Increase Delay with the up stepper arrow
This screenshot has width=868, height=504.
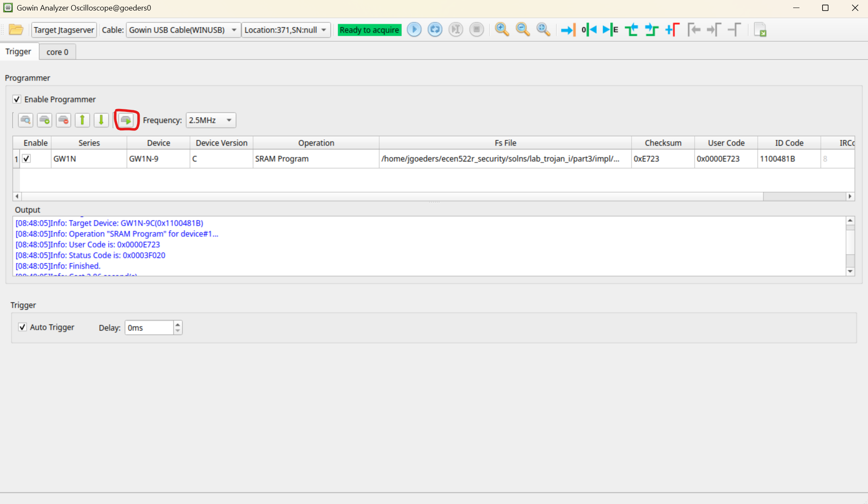tap(178, 324)
